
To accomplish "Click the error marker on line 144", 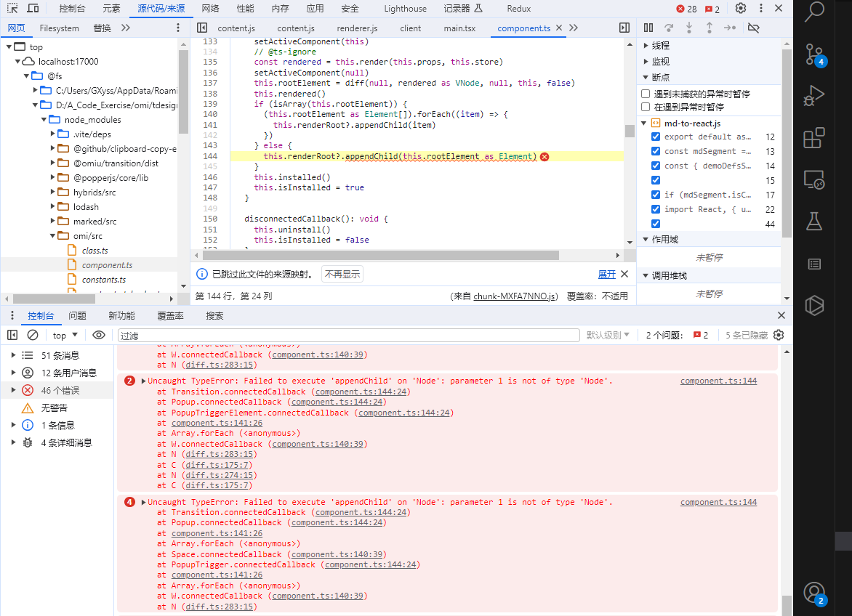I will coord(544,156).
